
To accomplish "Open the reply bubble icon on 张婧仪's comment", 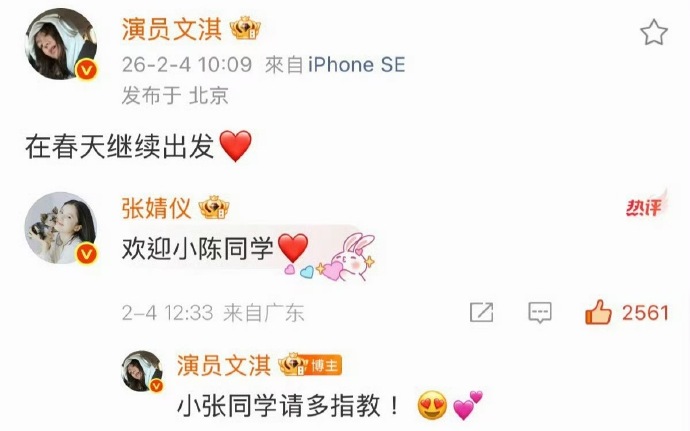I will point(540,313).
